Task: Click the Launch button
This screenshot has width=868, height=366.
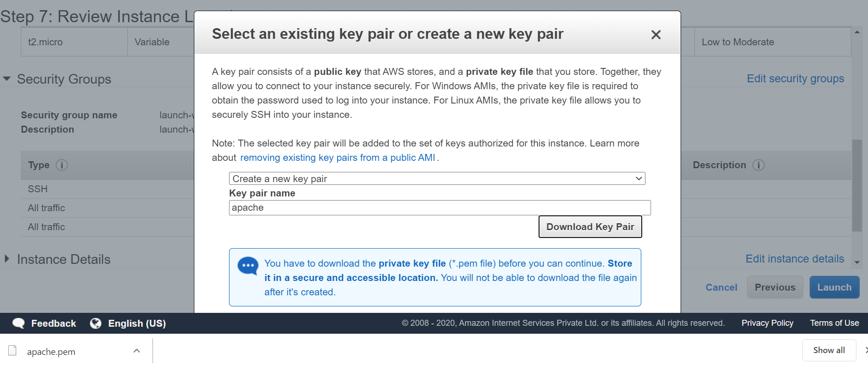Action: pos(834,287)
